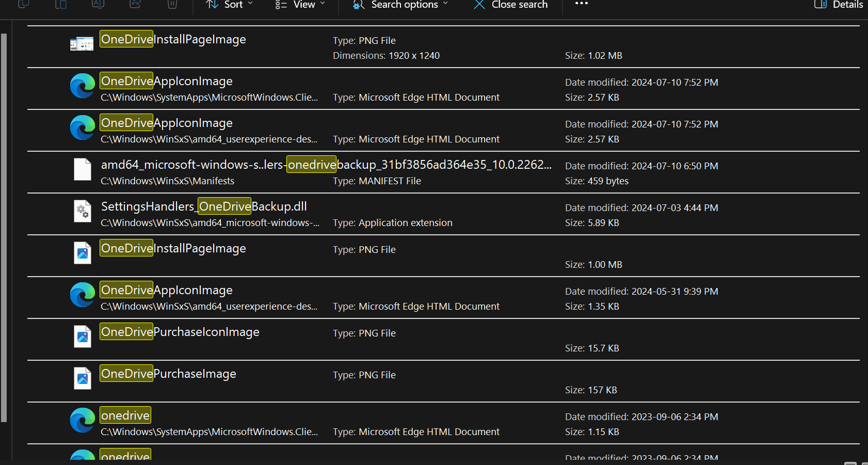Click the PNG icon of OneDrivePurchaseImage

click(83, 378)
